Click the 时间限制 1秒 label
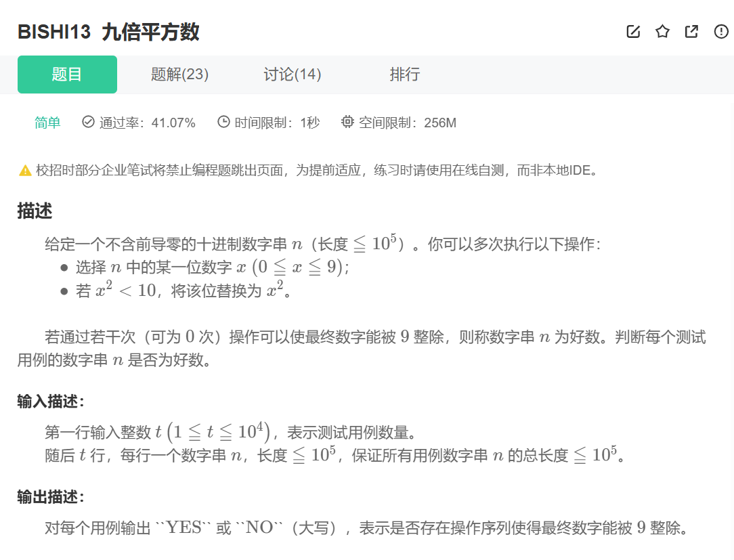734x560 pixels. pos(277,123)
